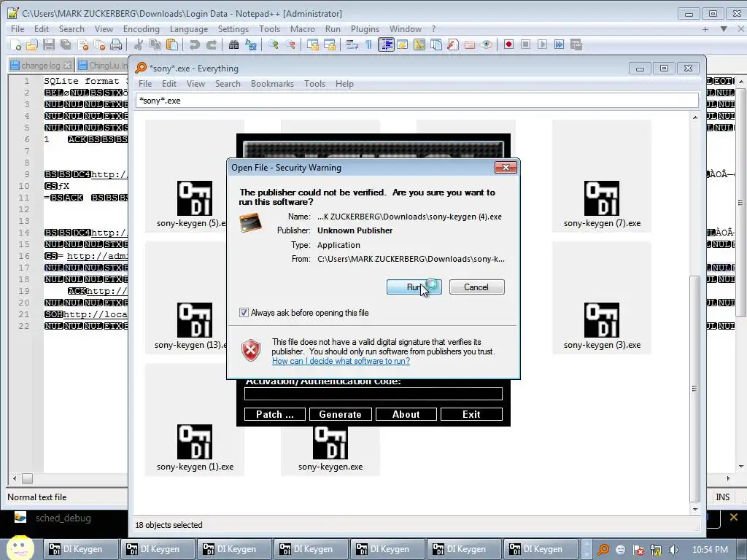Screen dimensions: 747x560
Task: Open the Language menu in Notepad++
Action: (x=189, y=29)
